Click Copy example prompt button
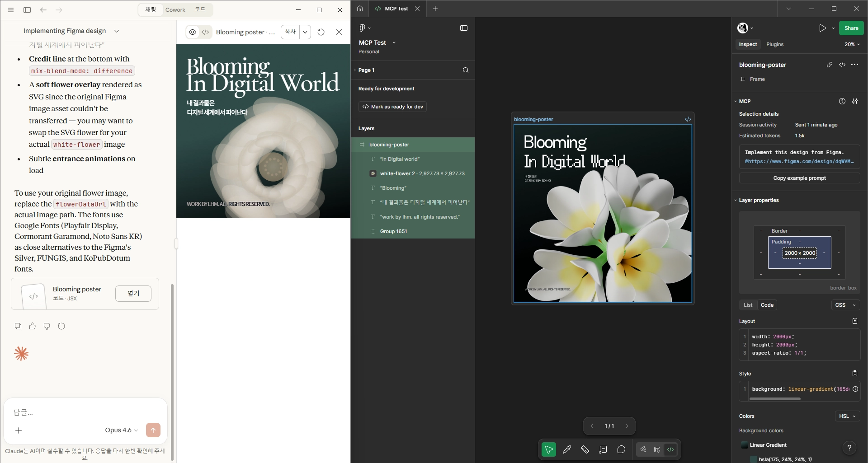This screenshot has height=463, width=868. pos(799,178)
